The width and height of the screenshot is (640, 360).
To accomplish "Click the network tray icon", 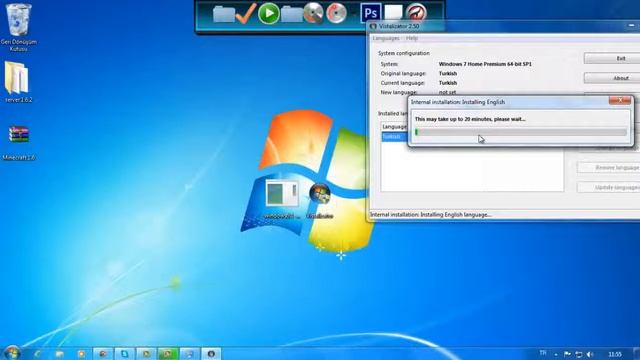I will [579, 354].
